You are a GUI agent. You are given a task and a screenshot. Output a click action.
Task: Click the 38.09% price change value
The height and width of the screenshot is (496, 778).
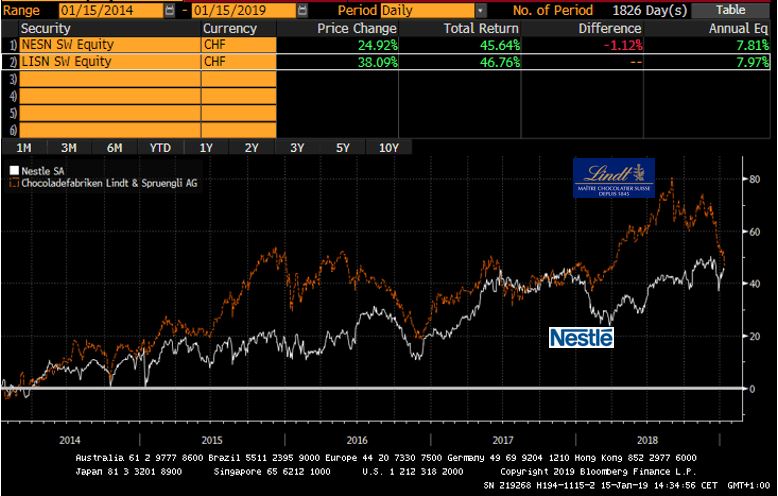378,62
